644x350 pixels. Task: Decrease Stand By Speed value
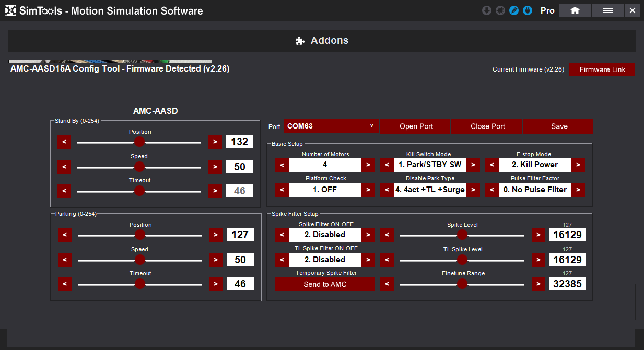pos(64,167)
